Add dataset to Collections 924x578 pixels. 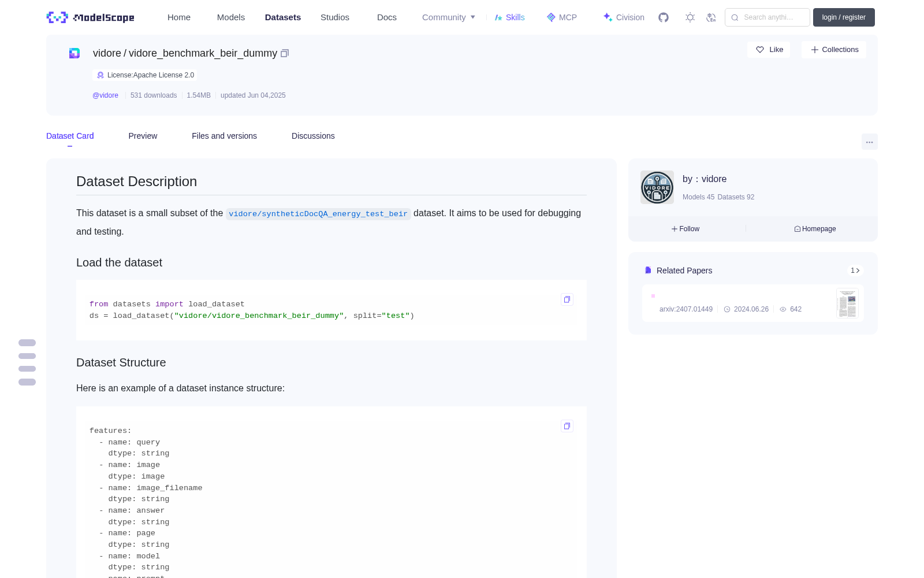834,50
